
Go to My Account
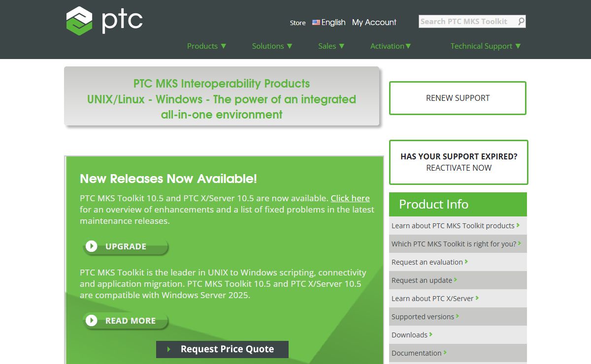click(374, 22)
